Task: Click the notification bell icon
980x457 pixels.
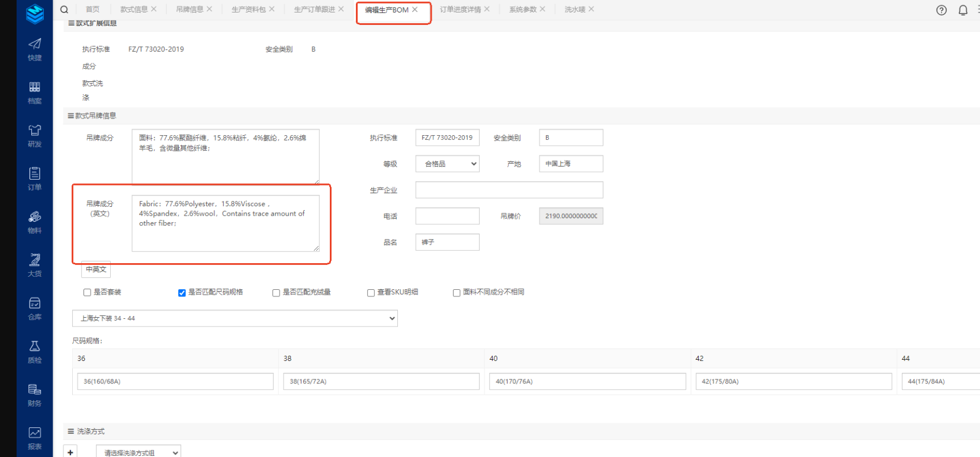Action: coord(963,10)
